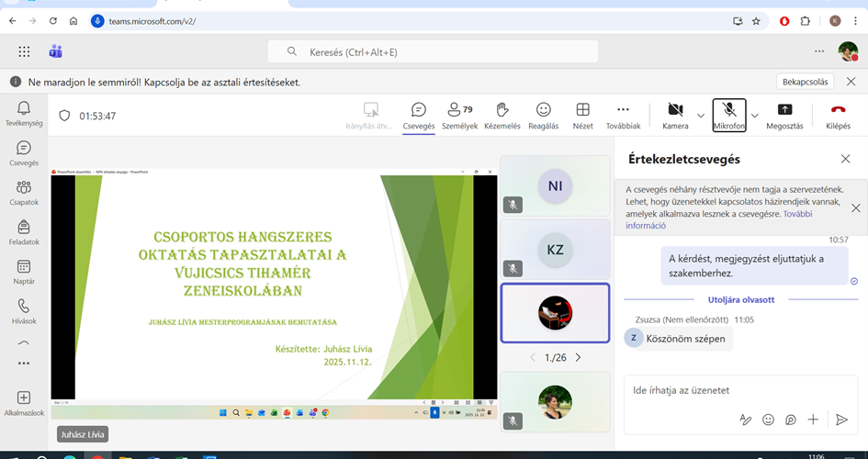Show the Személyek participants list
Viewport: 868px width, 459px height.
coord(459,115)
